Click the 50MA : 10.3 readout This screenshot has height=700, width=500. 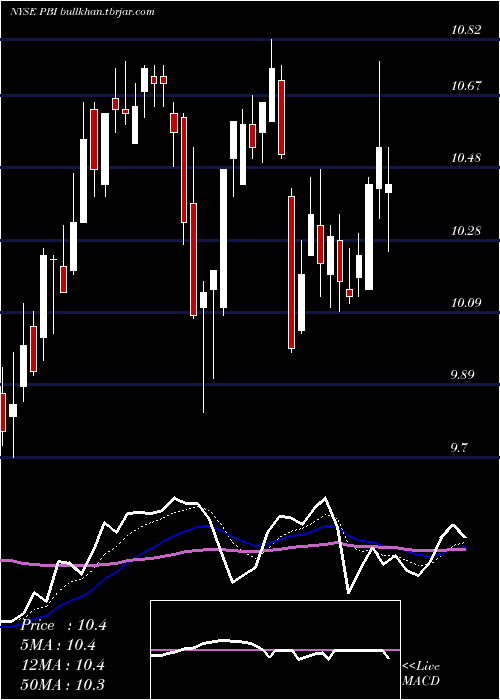(x=62, y=684)
